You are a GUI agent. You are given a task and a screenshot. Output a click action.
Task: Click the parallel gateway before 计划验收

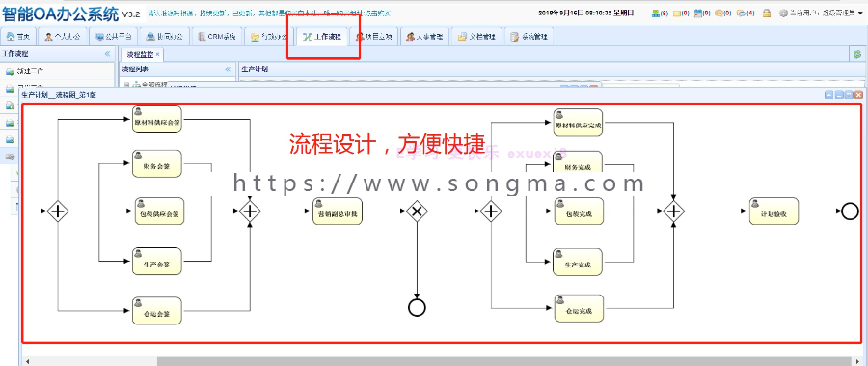tap(674, 211)
